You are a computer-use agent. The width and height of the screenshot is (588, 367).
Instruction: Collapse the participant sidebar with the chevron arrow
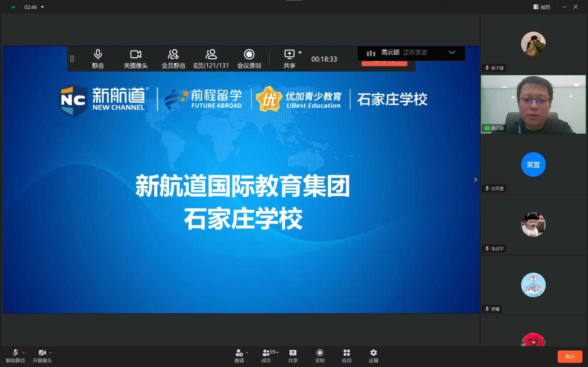pyautogui.click(x=475, y=180)
